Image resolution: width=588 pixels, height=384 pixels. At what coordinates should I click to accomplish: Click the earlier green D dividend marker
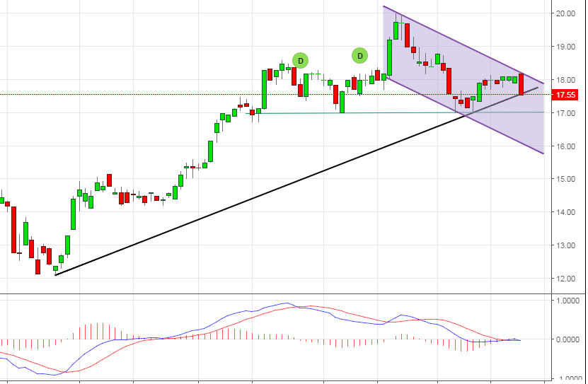click(300, 60)
